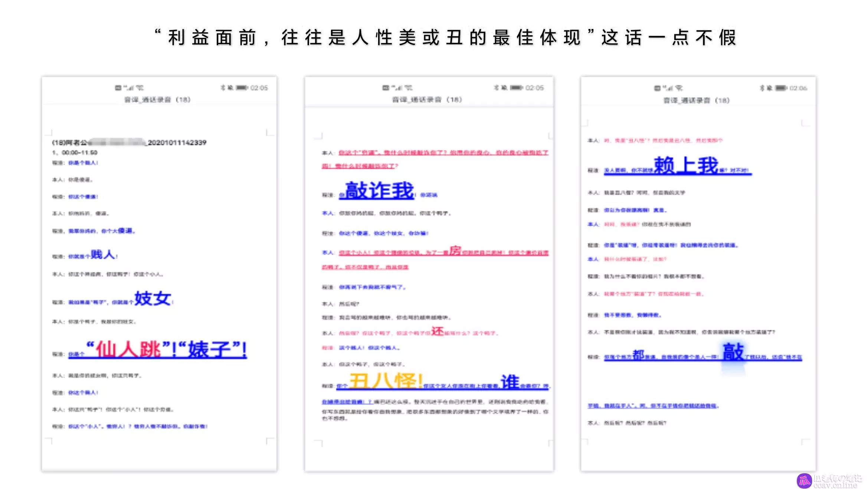Click the Wi-Fi icon in right phone screenshot
The width and height of the screenshot is (868, 489).
(679, 88)
